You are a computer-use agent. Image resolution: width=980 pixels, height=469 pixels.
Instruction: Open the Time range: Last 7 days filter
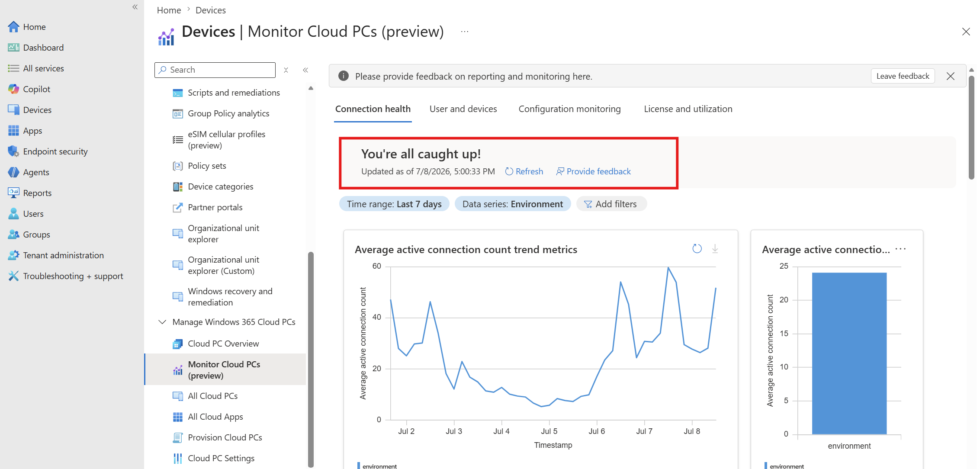pyautogui.click(x=394, y=204)
